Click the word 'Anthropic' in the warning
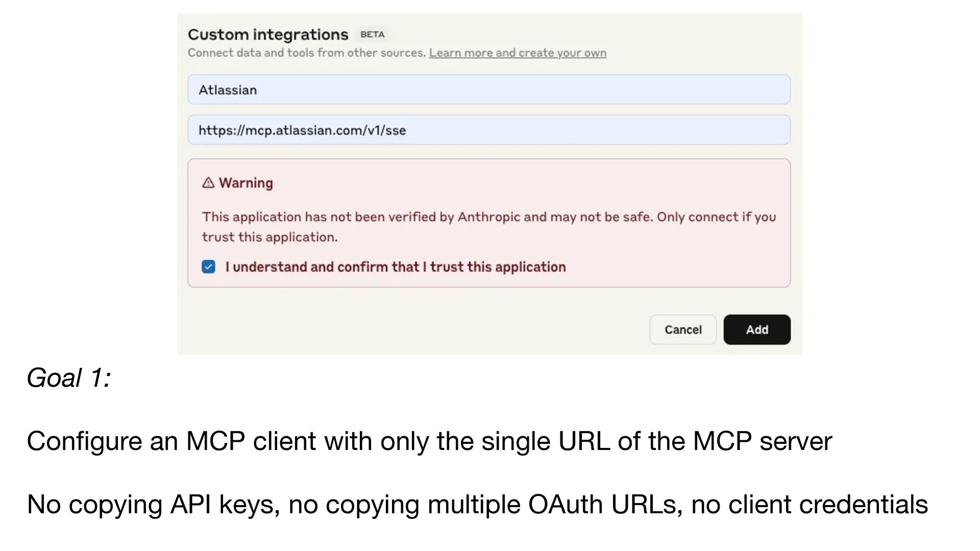The image size is (980, 551). pyautogui.click(x=488, y=217)
